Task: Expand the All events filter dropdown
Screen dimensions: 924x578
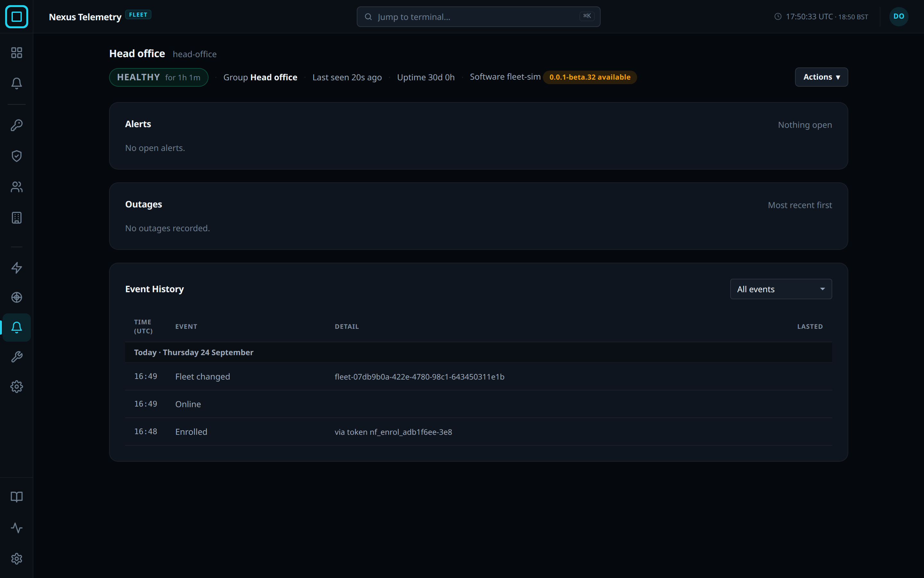Action: (781, 289)
